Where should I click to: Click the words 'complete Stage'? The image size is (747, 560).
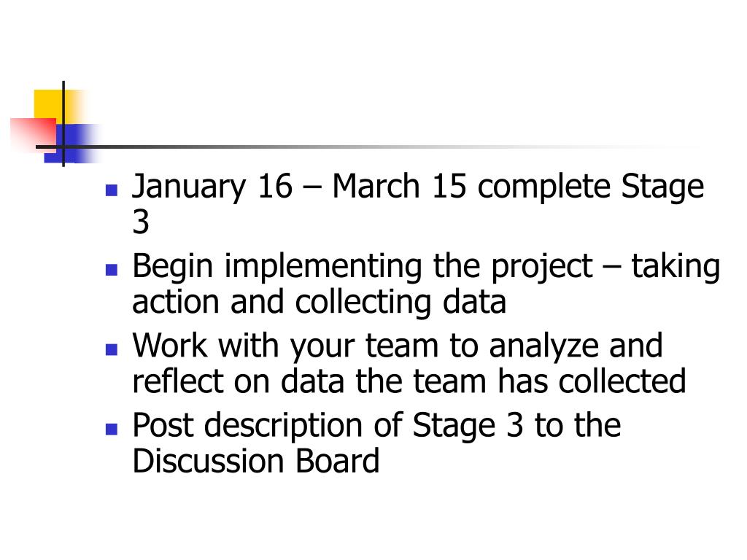[591, 186]
